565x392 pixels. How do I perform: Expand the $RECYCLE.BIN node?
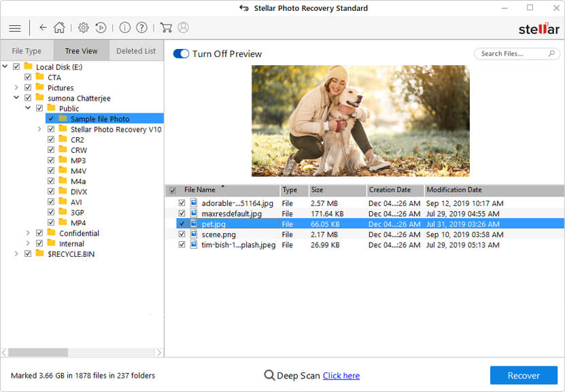16,254
